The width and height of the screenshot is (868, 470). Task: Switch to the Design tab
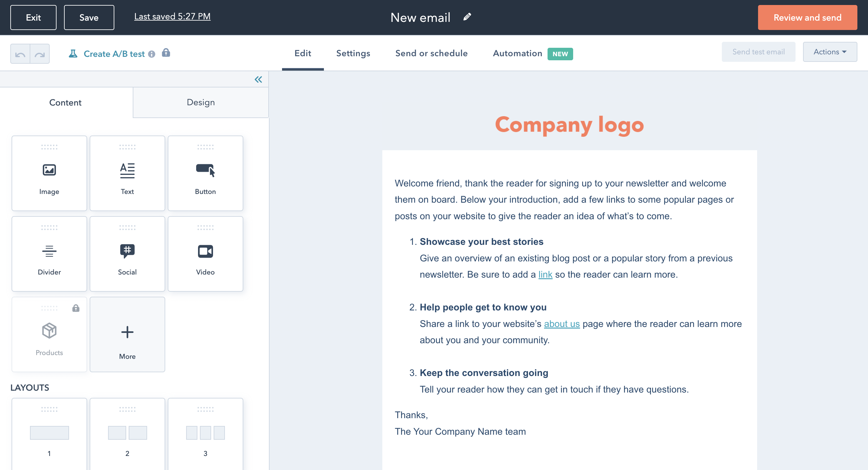pyautogui.click(x=201, y=102)
